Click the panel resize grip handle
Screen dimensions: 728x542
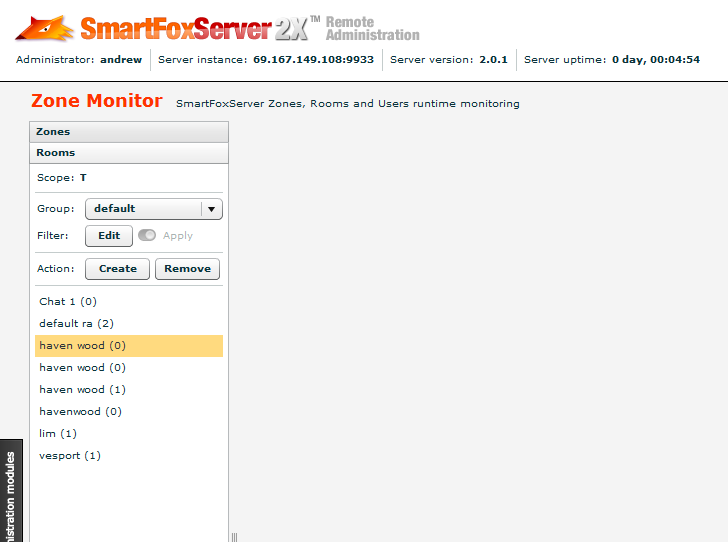click(x=234, y=537)
